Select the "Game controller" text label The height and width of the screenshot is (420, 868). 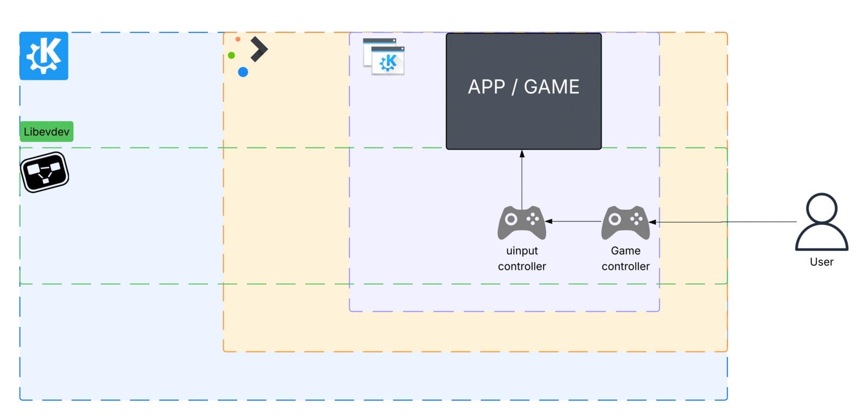pyautogui.click(x=626, y=259)
